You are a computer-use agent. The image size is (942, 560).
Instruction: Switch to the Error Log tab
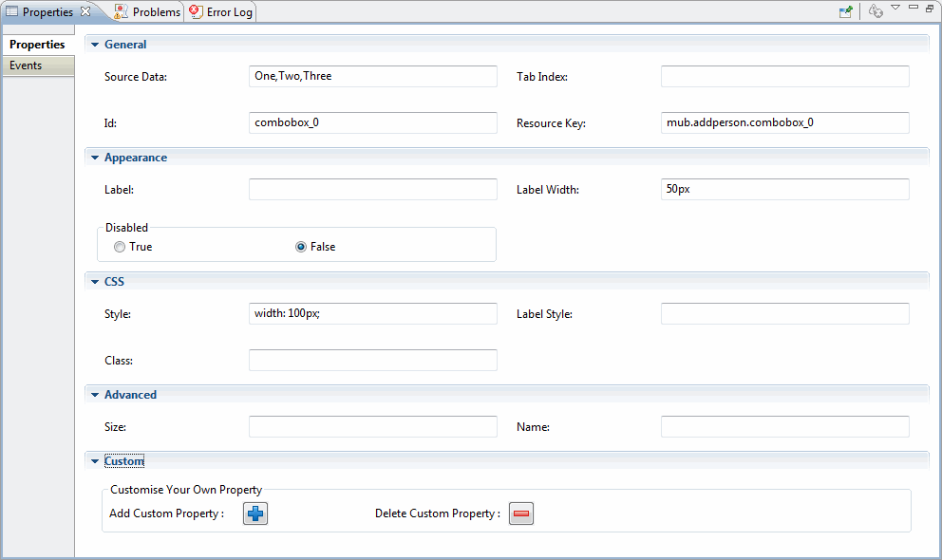220,12
